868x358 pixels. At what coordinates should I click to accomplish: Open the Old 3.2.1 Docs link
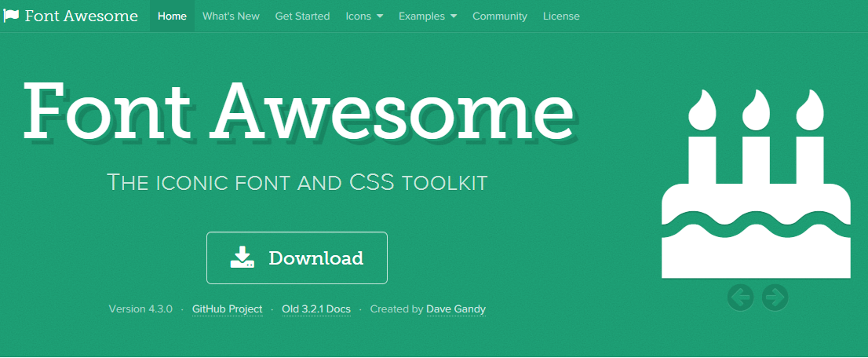(316, 309)
